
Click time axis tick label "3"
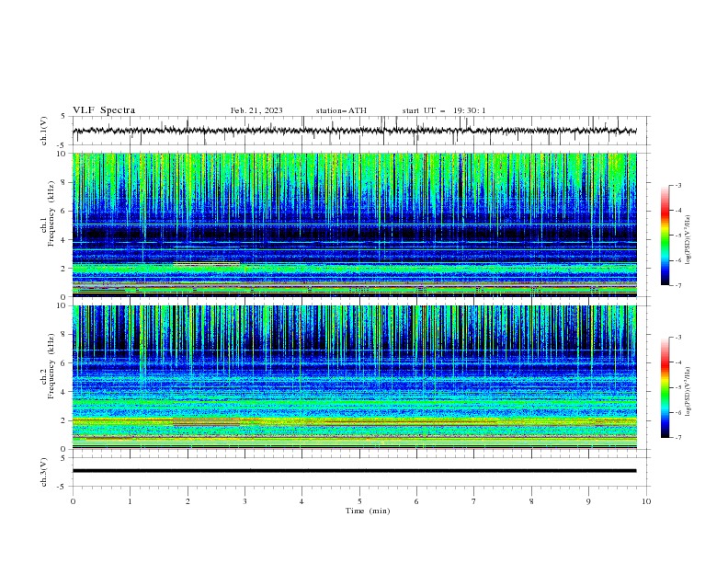coord(245,501)
